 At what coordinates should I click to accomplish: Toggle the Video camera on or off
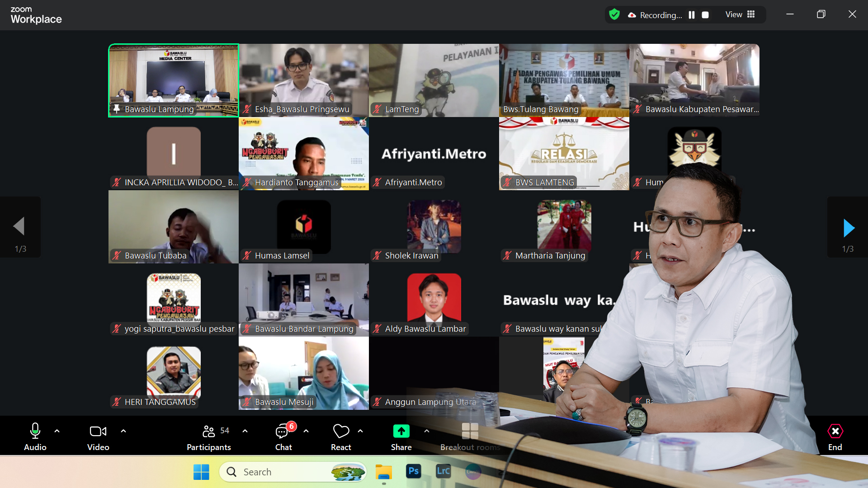point(98,432)
